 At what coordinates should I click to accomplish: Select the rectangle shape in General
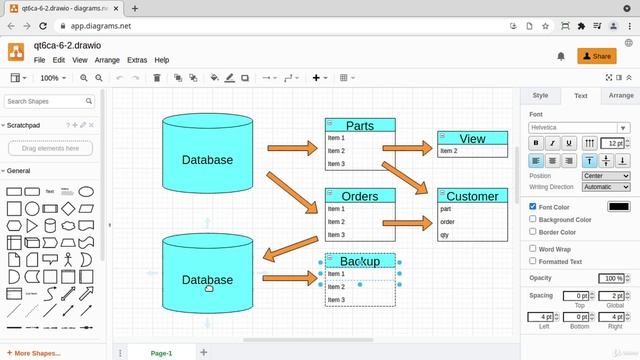click(14, 191)
